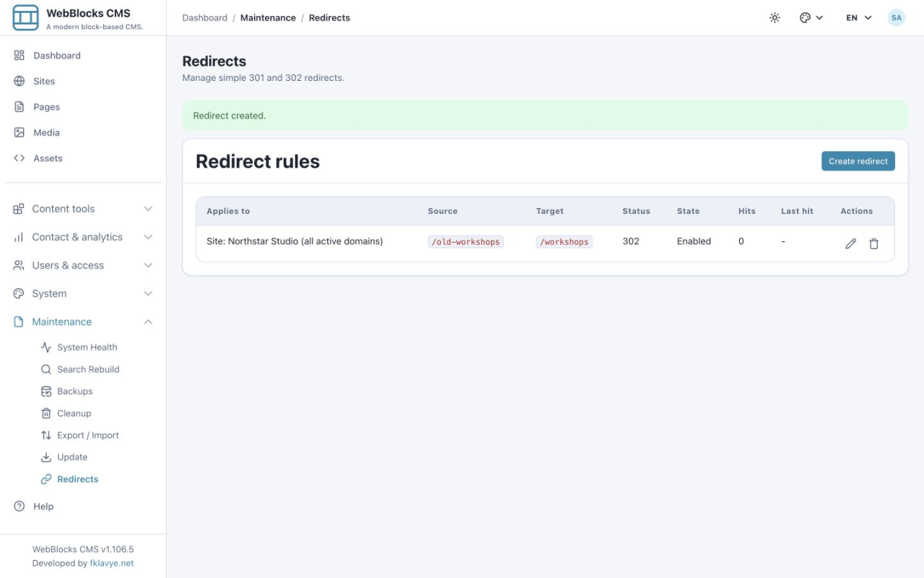Open the EN language selector

point(859,17)
